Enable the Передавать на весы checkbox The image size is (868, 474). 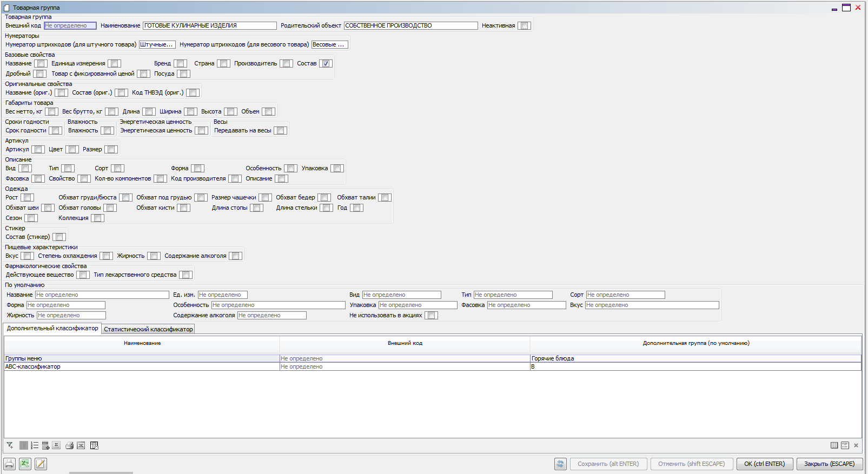(x=280, y=131)
